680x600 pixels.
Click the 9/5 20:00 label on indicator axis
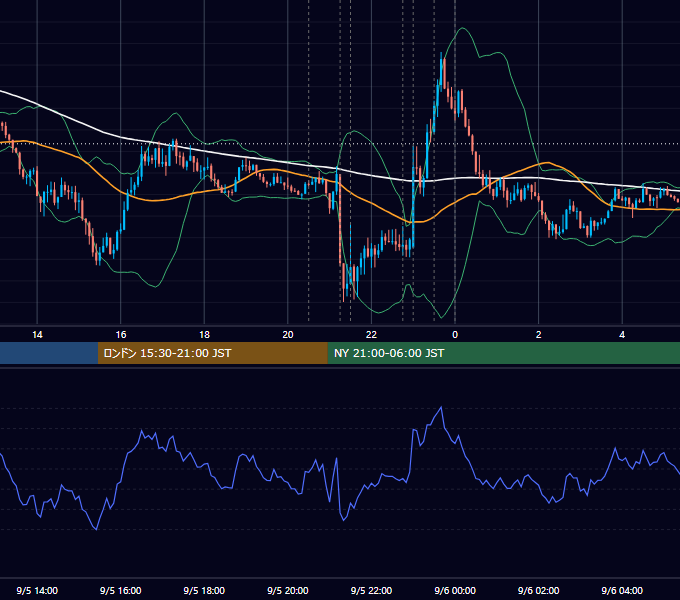[x=288, y=590]
